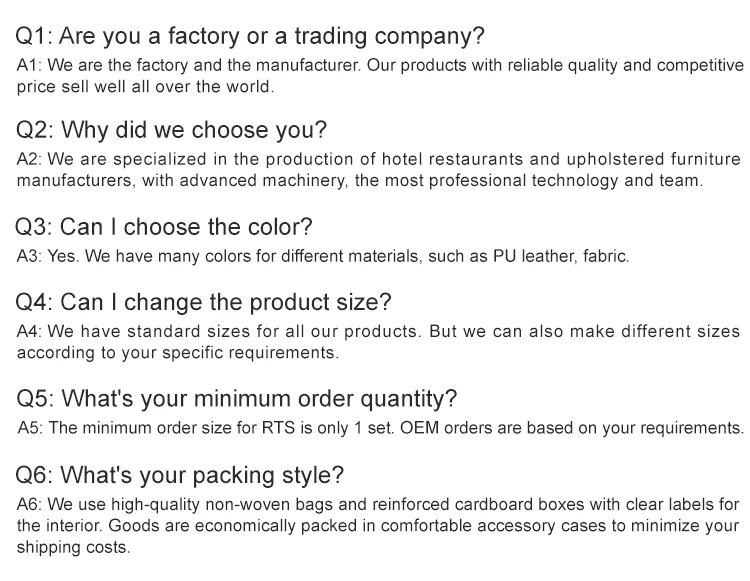Select the Q3 "Can I choose the color?" question
The image size is (750, 581).
tap(164, 226)
